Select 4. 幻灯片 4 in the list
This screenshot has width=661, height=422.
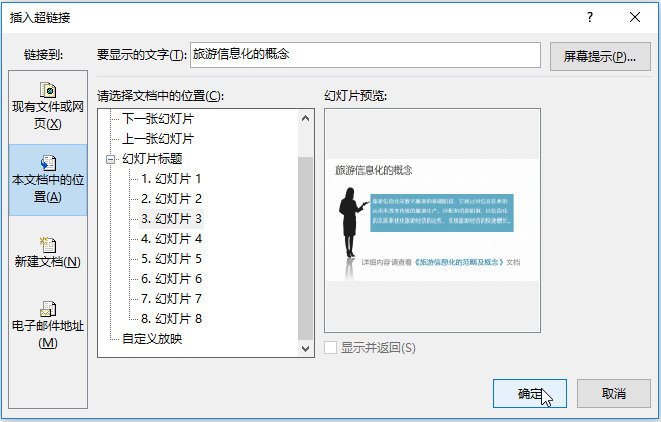tap(172, 239)
